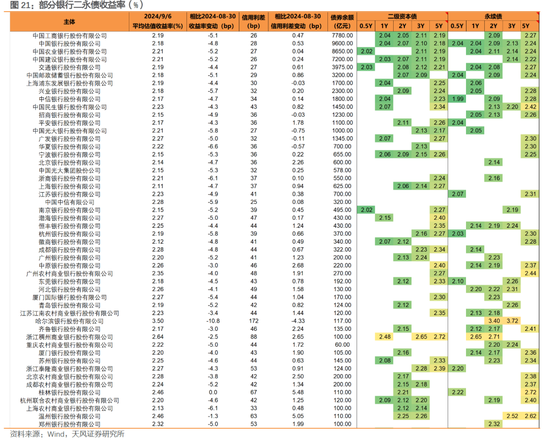Select the row label '华夏银行股份有限公司'
Image resolution: width=550 pixels, height=442 pixels.
click(x=69, y=147)
